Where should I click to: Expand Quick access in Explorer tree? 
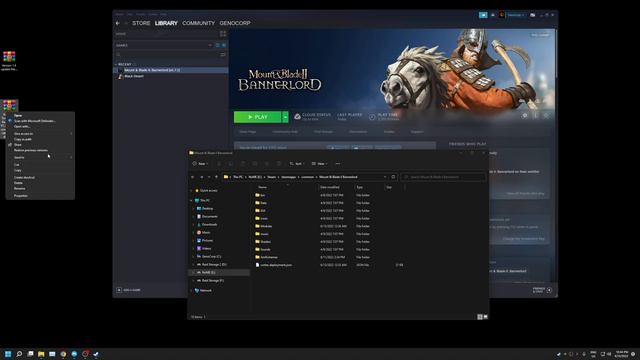191,191
